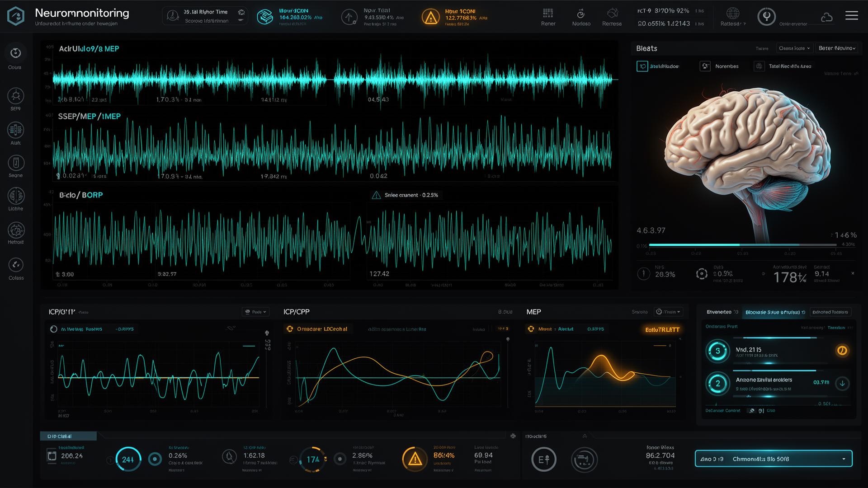This screenshot has width=868, height=488.
Task: Click the orange warning triangle in header
Action: (x=430, y=17)
